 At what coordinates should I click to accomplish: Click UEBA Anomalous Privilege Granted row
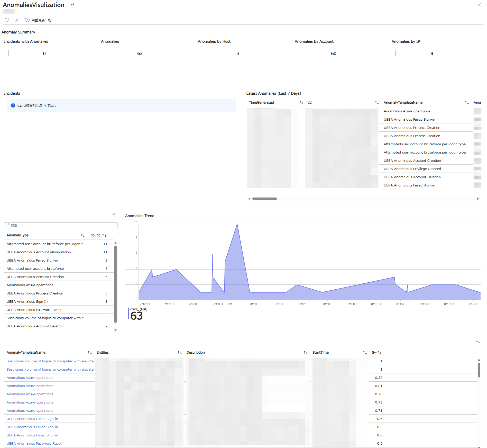[x=412, y=169]
